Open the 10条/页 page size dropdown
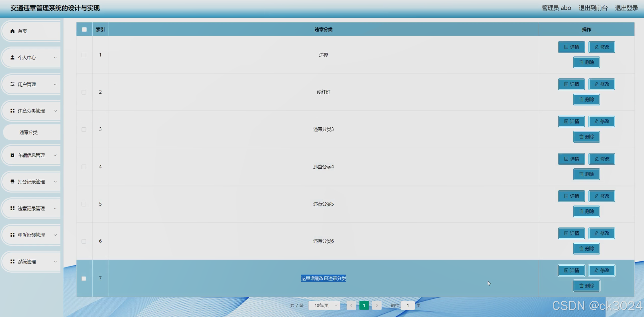The height and width of the screenshot is (317, 644). [324, 305]
